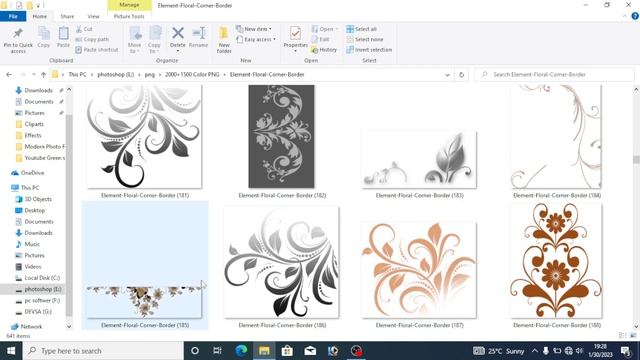The image size is (640, 360).
Task: Click Edit in the Open group
Action: click(320, 39)
